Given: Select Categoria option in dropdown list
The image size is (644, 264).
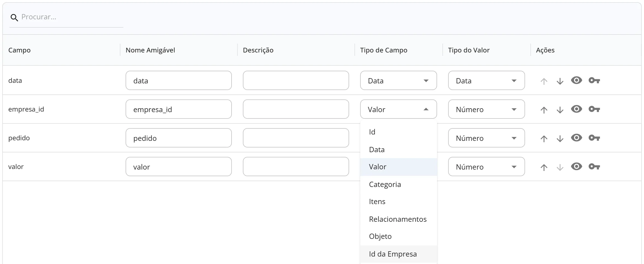Looking at the screenshot, I should pos(398,184).
